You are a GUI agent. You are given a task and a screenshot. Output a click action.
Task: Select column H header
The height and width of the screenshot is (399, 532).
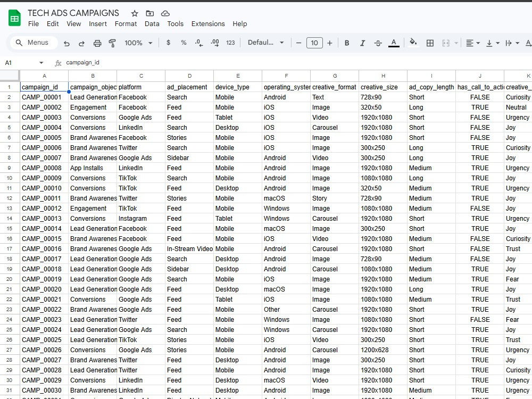coord(383,76)
